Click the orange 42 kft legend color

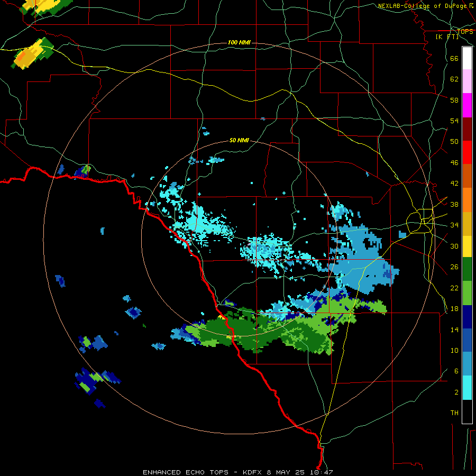467,200
